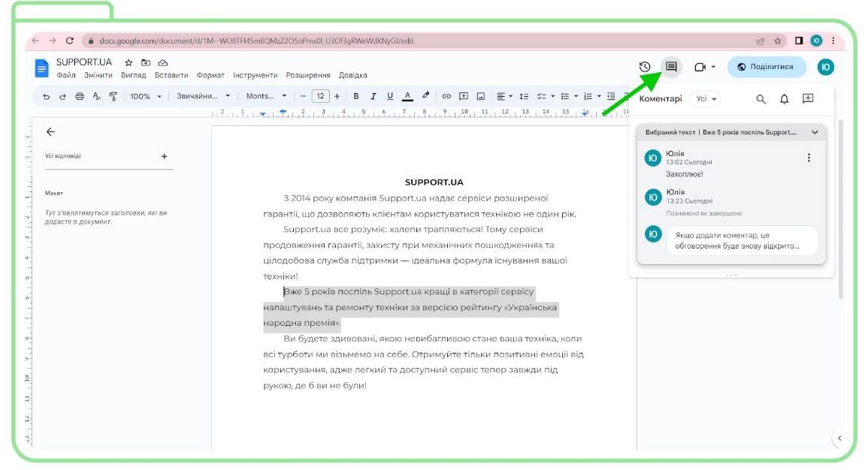The width and height of the screenshot is (868, 470).
Task: Open the Усі comments filter dropdown
Action: point(706,98)
